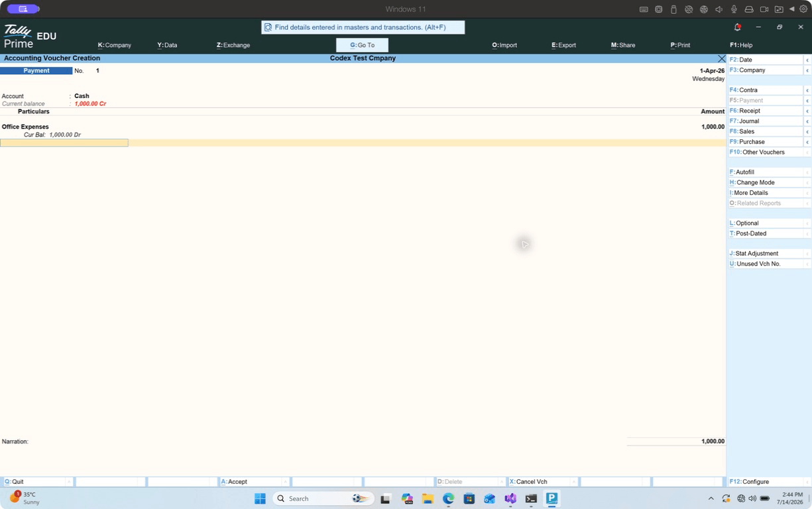Open the O: Import menu
The width and height of the screenshot is (812, 509).
point(504,45)
